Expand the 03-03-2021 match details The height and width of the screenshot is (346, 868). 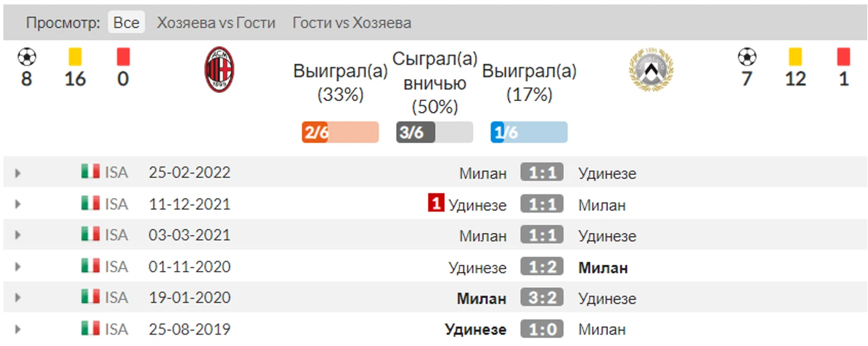coord(18,235)
